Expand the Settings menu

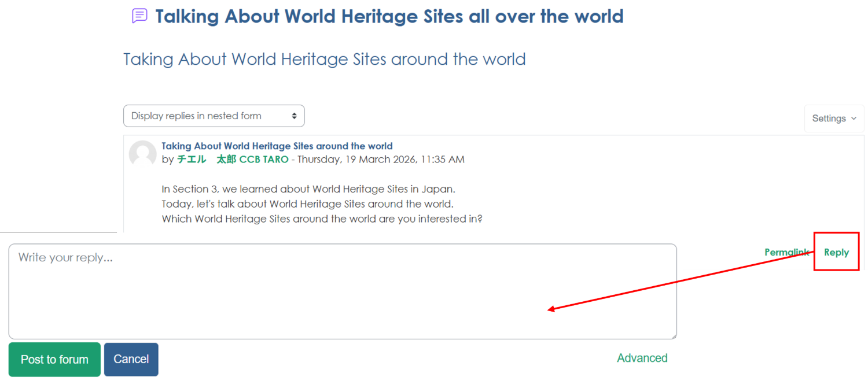(834, 118)
